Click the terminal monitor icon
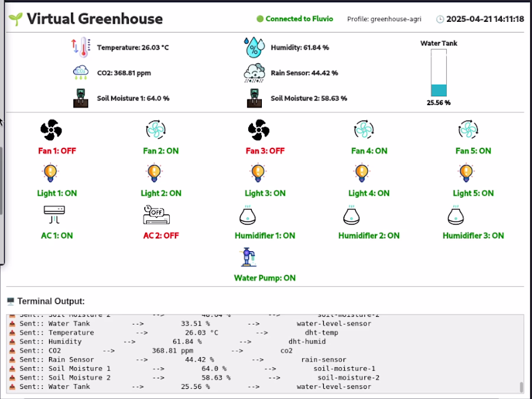Viewport: 532px width, 399px height. click(11, 301)
